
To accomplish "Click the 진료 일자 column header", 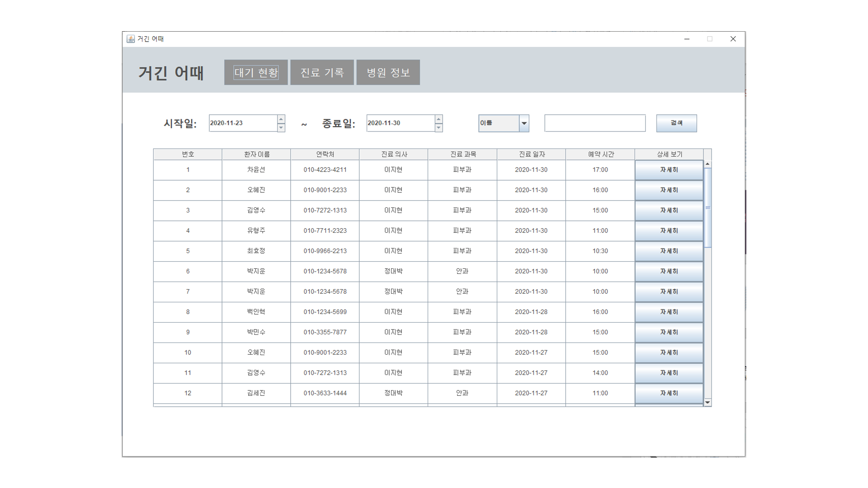I will coord(531,154).
